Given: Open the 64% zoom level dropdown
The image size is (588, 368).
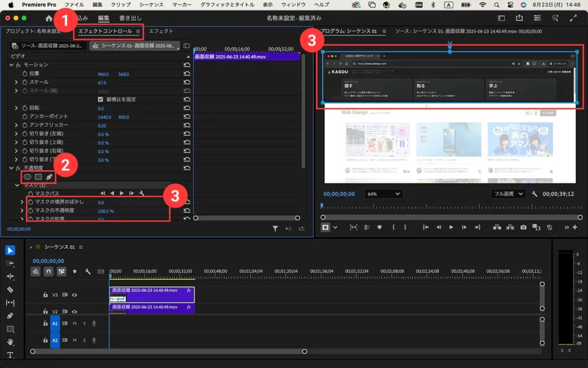Looking at the screenshot, I should (x=383, y=194).
